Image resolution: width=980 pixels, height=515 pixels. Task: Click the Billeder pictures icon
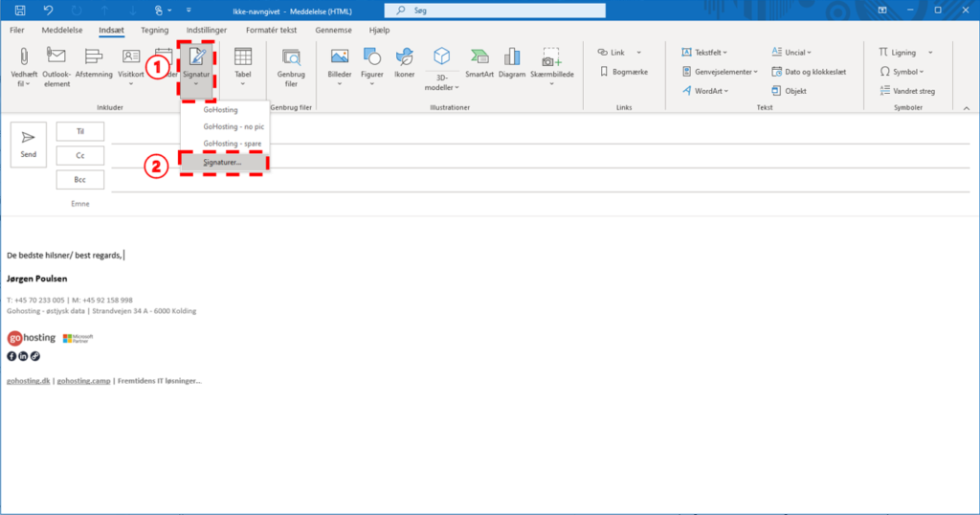click(339, 57)
